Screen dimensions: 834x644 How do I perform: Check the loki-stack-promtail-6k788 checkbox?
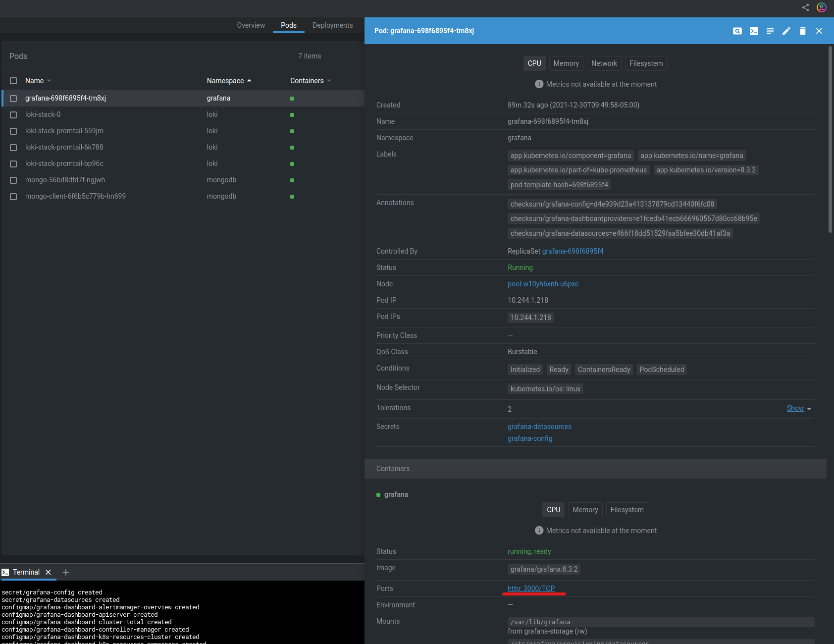[13, 148]
